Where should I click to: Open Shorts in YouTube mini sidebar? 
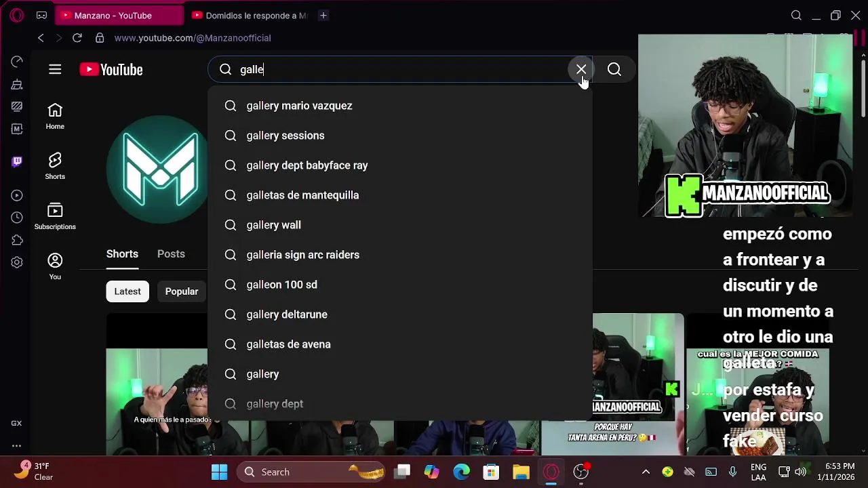pos(55,167)
